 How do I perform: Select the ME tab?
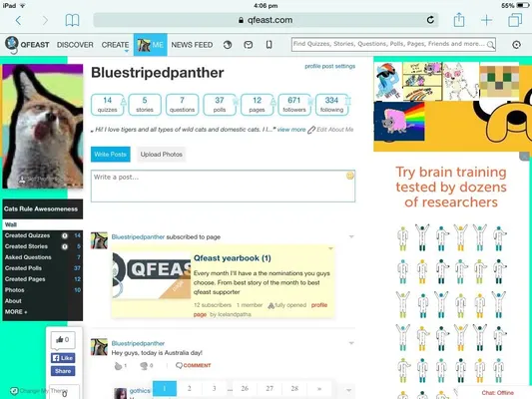151,45
